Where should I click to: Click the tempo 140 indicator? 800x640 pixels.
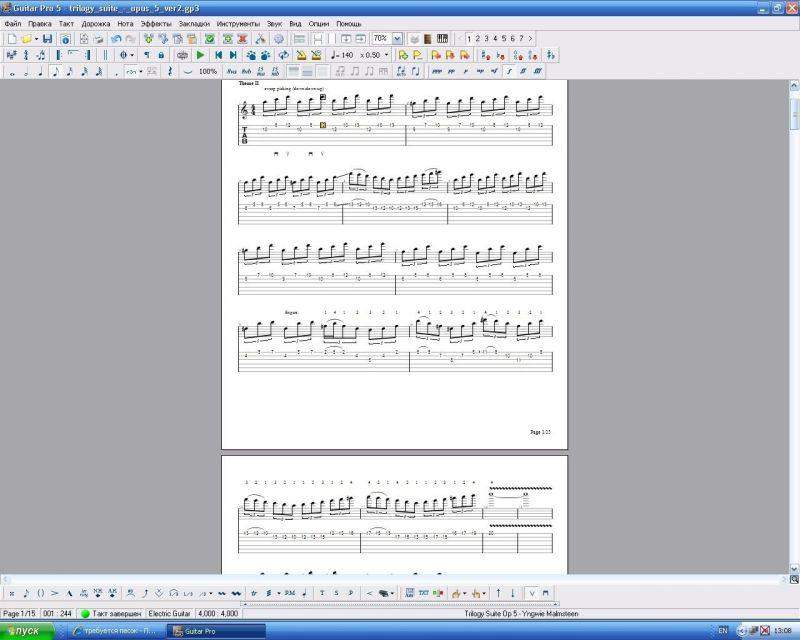click(x=342, y=55)
